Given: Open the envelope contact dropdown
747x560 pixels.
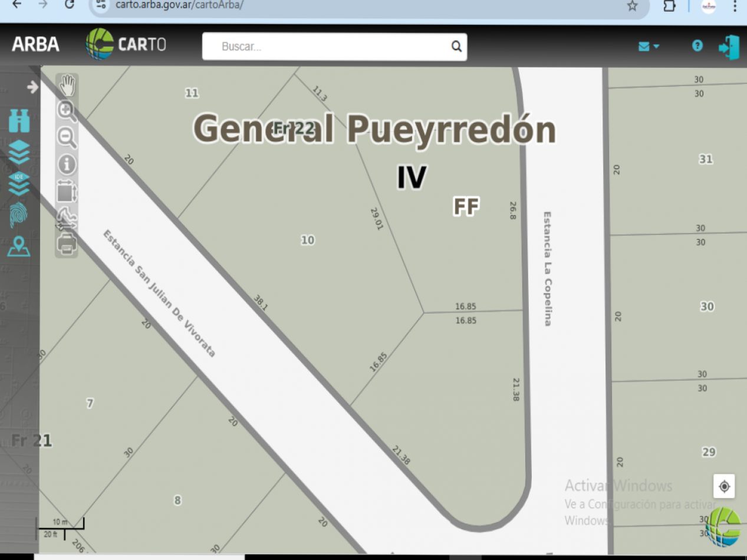Looking at the screenshot, I should (648, 47).
